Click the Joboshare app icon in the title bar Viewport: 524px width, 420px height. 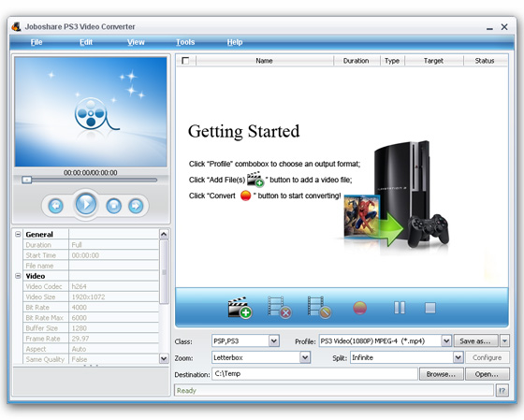17,26
